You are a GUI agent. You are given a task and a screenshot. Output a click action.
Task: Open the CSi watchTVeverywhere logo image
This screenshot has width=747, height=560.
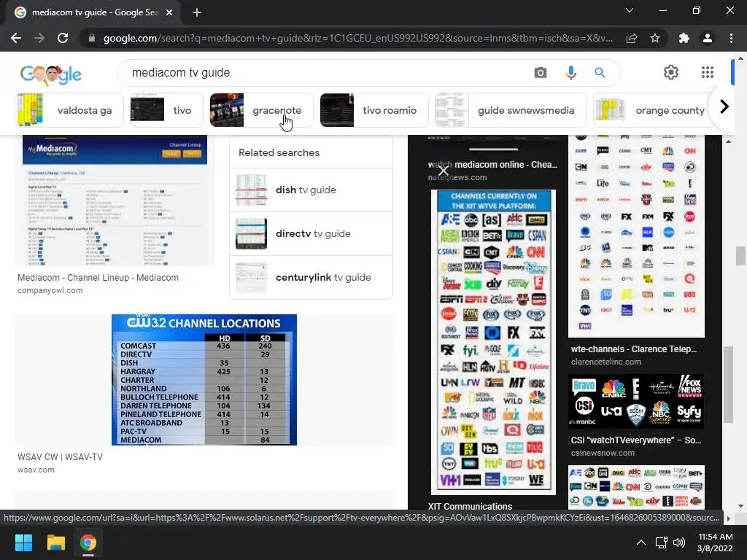click(636, 402)
